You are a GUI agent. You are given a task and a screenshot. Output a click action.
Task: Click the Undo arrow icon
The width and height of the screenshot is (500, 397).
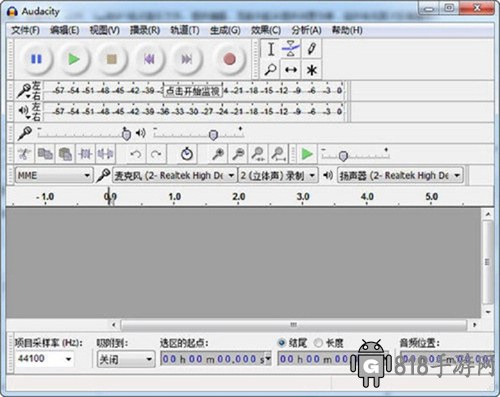(x=136, y=154)
